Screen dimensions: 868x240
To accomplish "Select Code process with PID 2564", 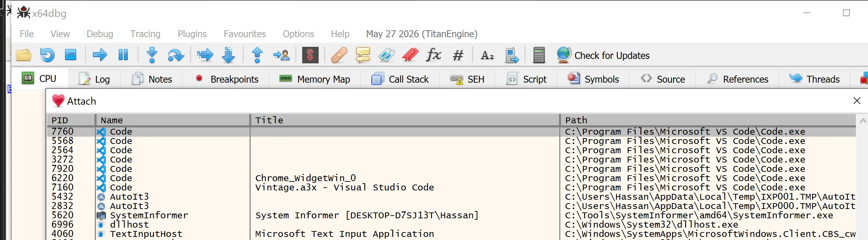I will 451,150.
